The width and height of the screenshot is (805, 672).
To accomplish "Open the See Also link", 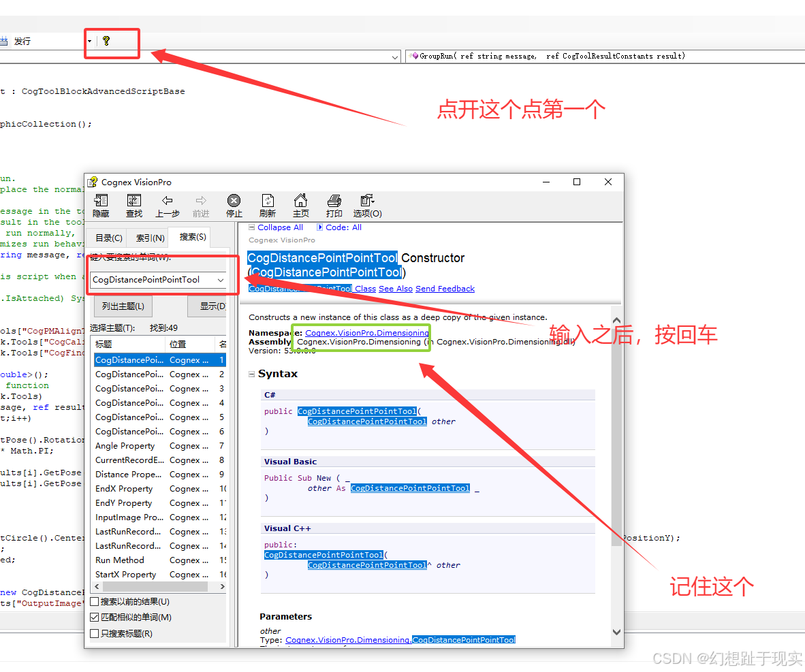I will pyautogui.click(x=395, y=289).
